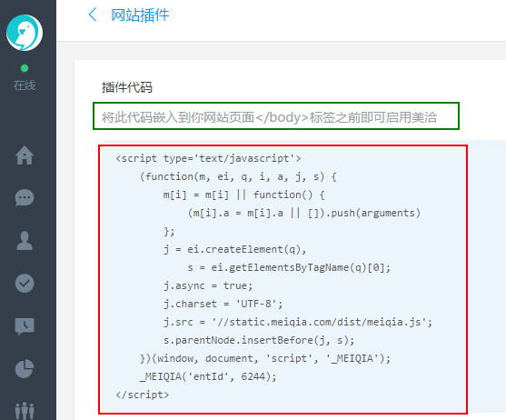The image size is (506, 420).
Task: Click the Meiqia bird logo avatar
Action: click(25, 33)
